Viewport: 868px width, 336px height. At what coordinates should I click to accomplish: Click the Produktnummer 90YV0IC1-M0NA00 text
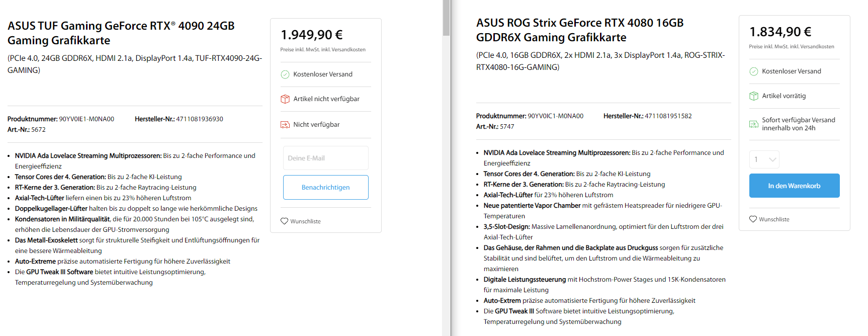pyautogui.click(x=530, y=116)
